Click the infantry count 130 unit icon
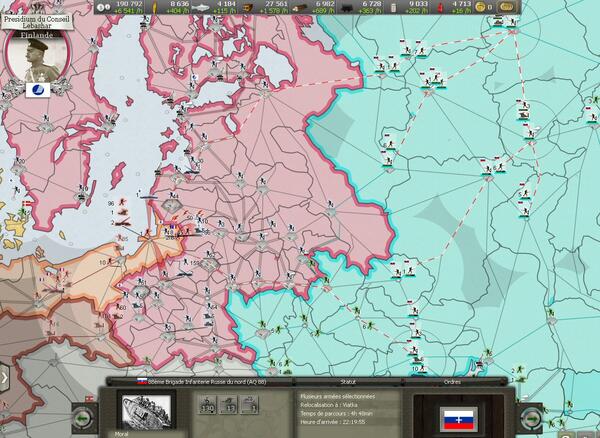The image size is (600, 438). coord(207,405)
